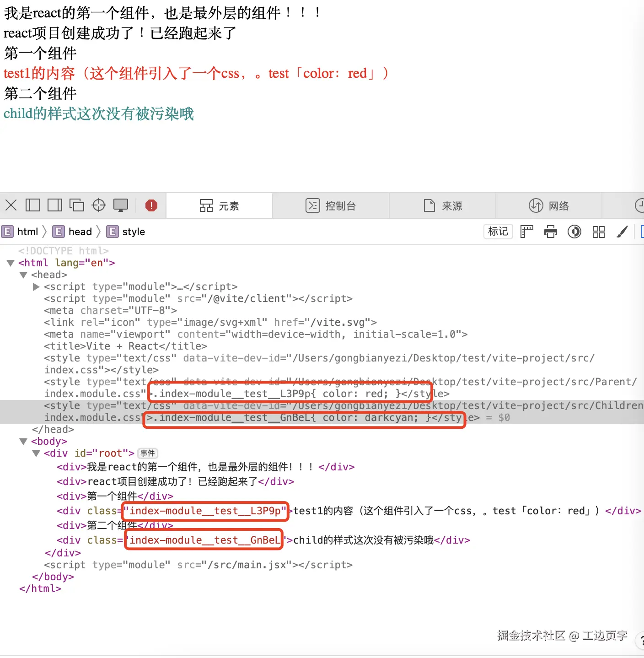This screenshot has width=644, height=658.
Task: Select html in the breadcrumb path
Action: [x=20, y=232]
